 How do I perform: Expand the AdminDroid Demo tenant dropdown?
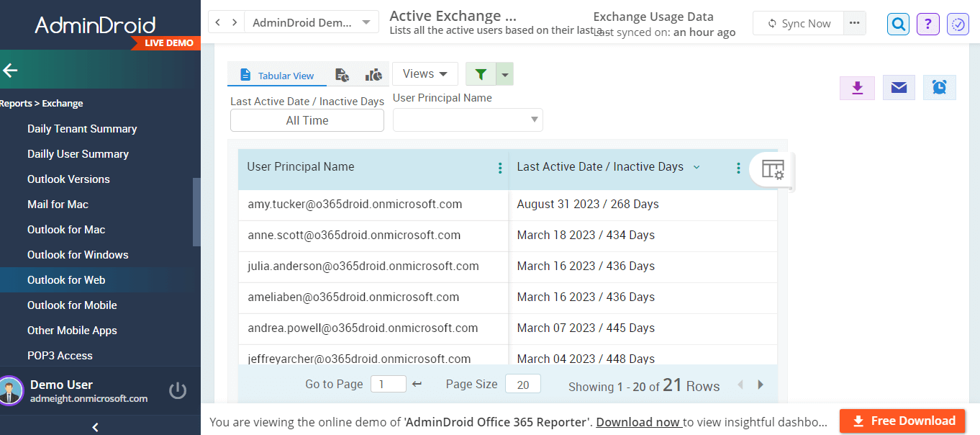tap(312, 22)
